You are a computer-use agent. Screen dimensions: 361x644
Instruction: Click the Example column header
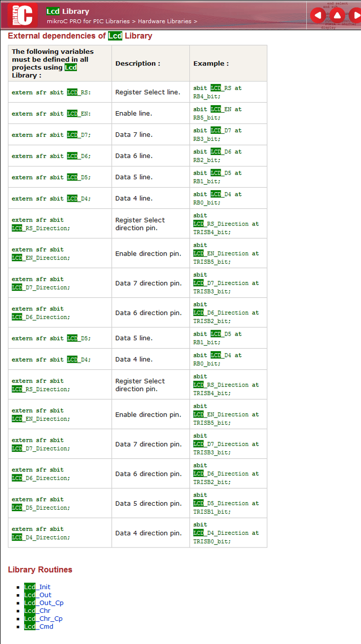click(x=211, y=63)
